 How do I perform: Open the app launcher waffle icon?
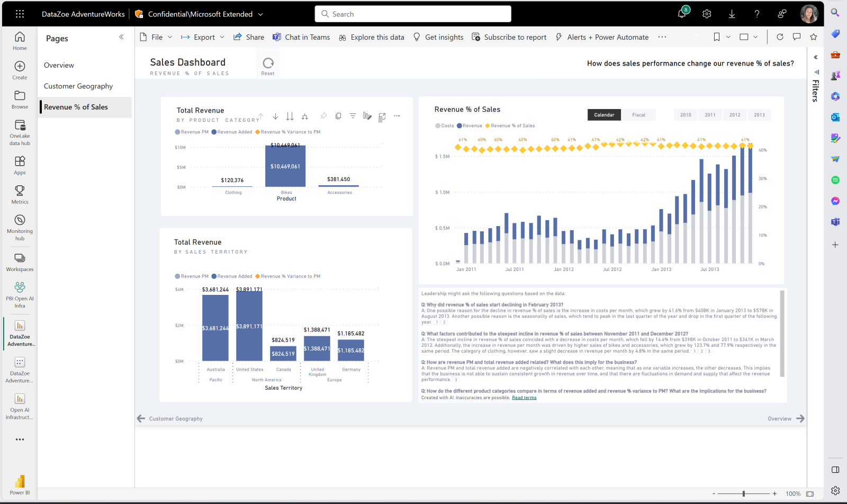[20, 14]
